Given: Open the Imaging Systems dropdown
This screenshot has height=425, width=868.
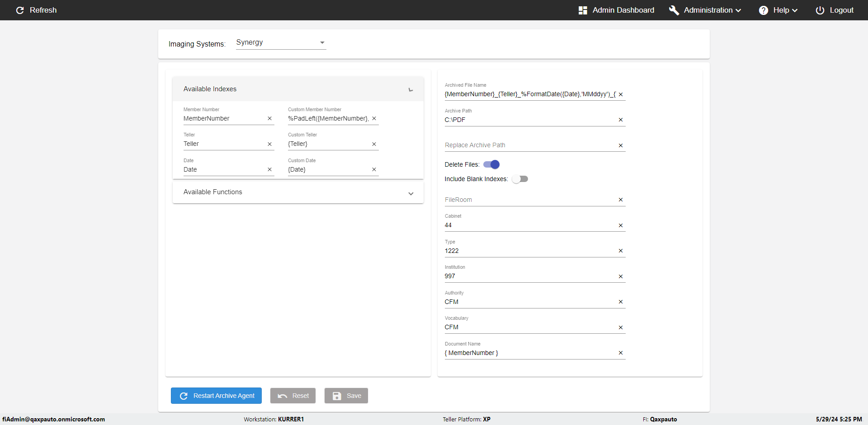Looking at the screenshot, I should [x=281, y=42].
